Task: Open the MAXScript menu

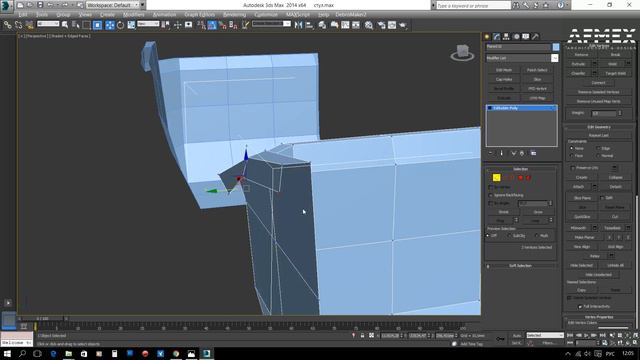Action: [x=298, y=15]
